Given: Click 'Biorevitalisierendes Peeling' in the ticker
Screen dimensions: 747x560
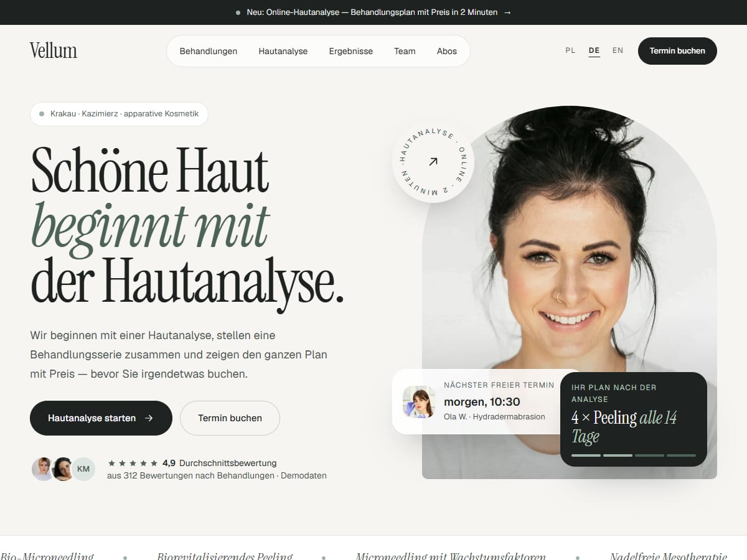Looking at the screenshot, I should [225, 556].
